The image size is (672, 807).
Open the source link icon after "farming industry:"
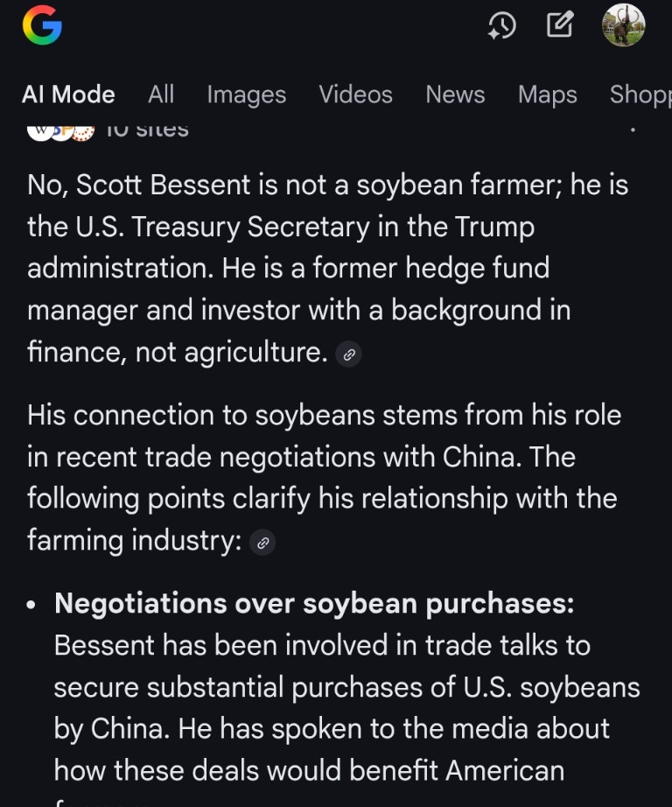tap(262, 543)
